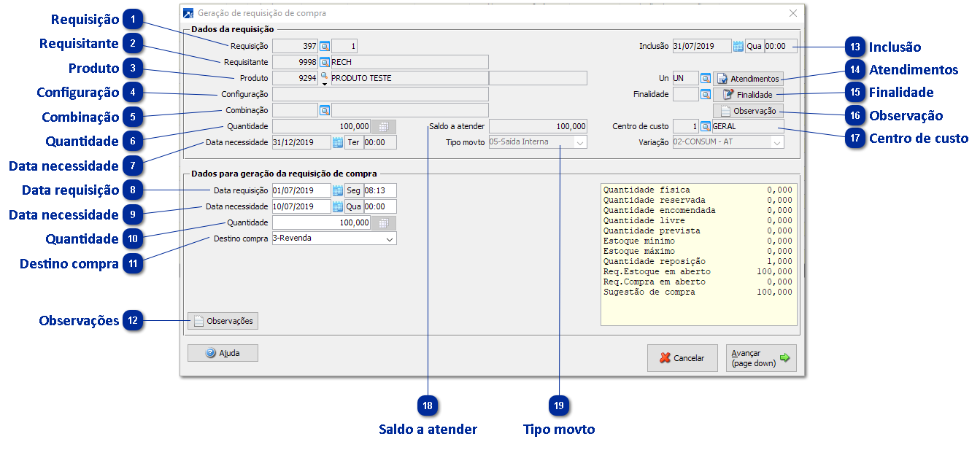Click the Centro de custo lookup icon
The height and width of the screenshot is (450, 980).
pyautogui.click(x=706, y=126)
